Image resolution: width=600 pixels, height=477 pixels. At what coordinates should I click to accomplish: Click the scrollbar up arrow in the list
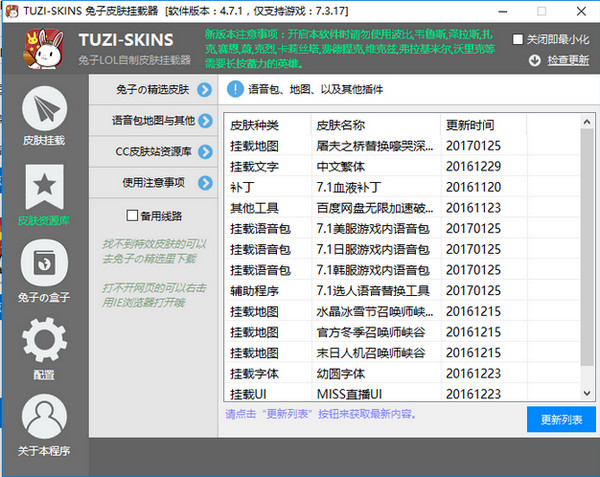[587, 122]
